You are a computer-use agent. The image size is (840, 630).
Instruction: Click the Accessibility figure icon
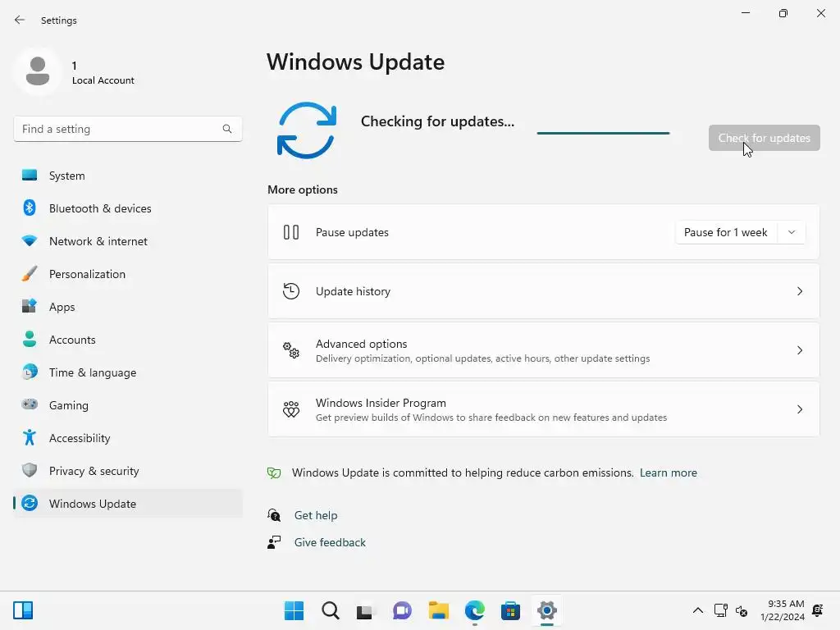(x=30, y=438)
